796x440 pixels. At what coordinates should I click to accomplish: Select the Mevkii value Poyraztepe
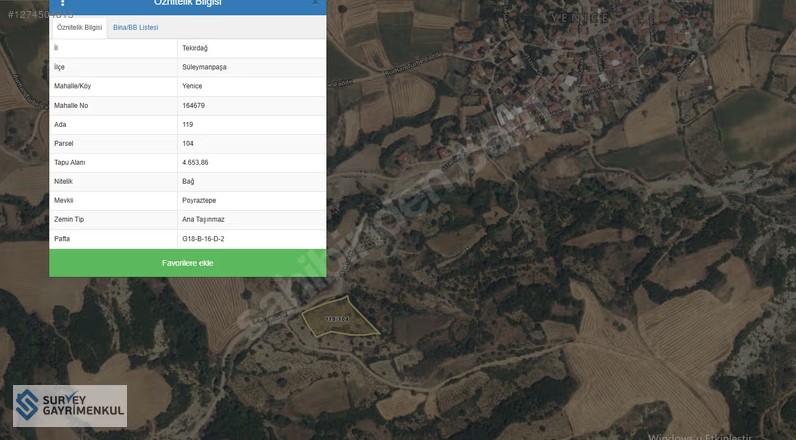click(199, 200)
